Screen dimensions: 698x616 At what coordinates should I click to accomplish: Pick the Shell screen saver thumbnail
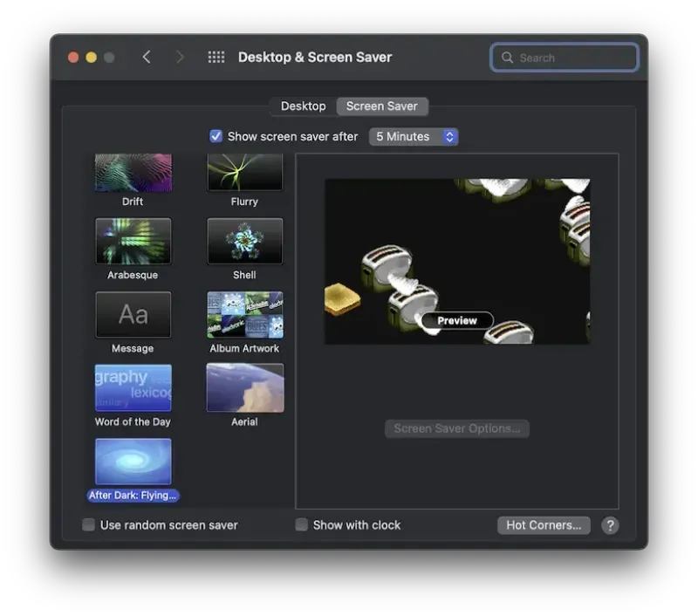(x=245, y=241)
